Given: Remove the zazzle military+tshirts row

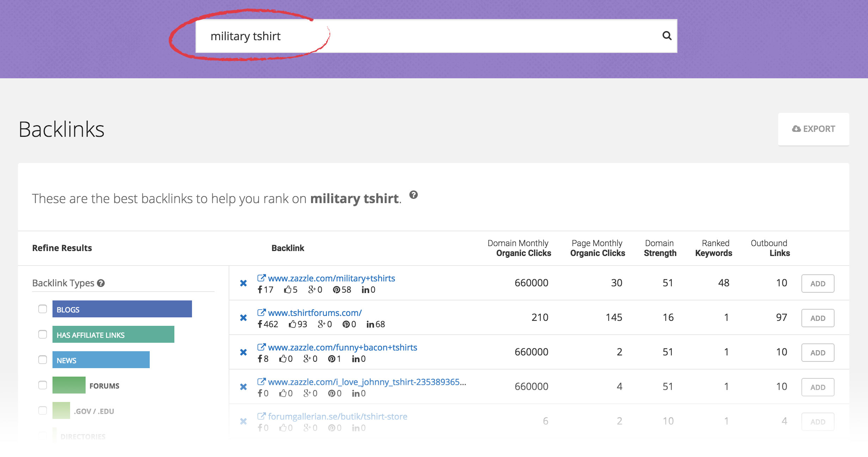Looking at the screenshot, I should tap(243, 283).
